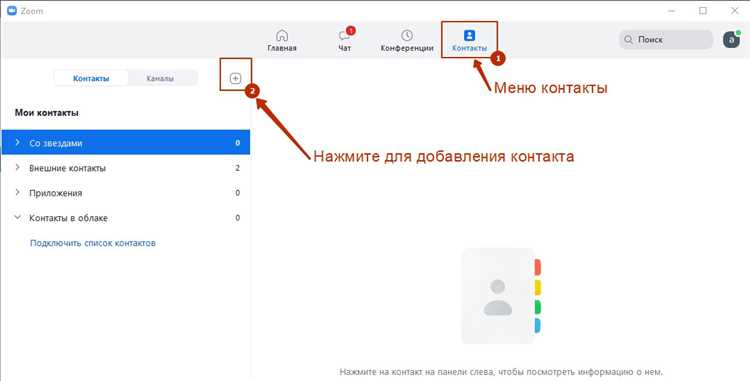Click the Подключить список контактов link

(93, 243)
